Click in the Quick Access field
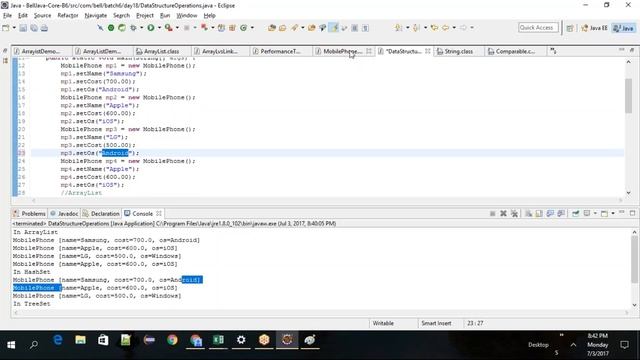Image resolution: width=640 pixels, height=360 pixels. (538, 27)
